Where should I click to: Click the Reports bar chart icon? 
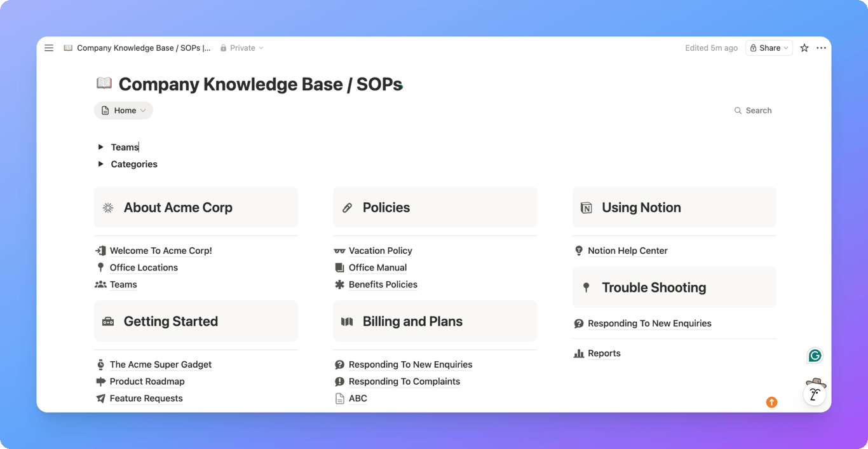click(579, 354)
